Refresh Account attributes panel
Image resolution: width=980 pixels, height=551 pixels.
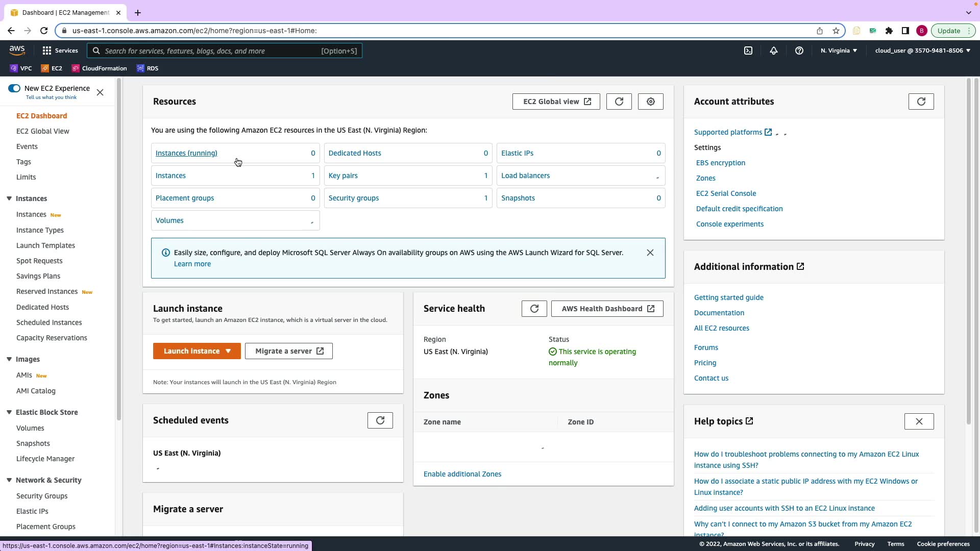[x=921, y=102]
